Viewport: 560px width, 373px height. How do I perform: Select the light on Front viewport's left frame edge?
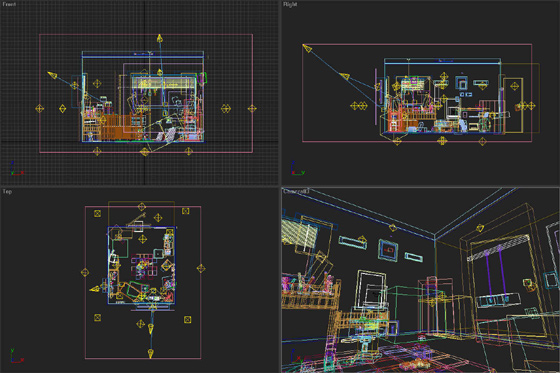pyautogui.click(x=40, y=108)
